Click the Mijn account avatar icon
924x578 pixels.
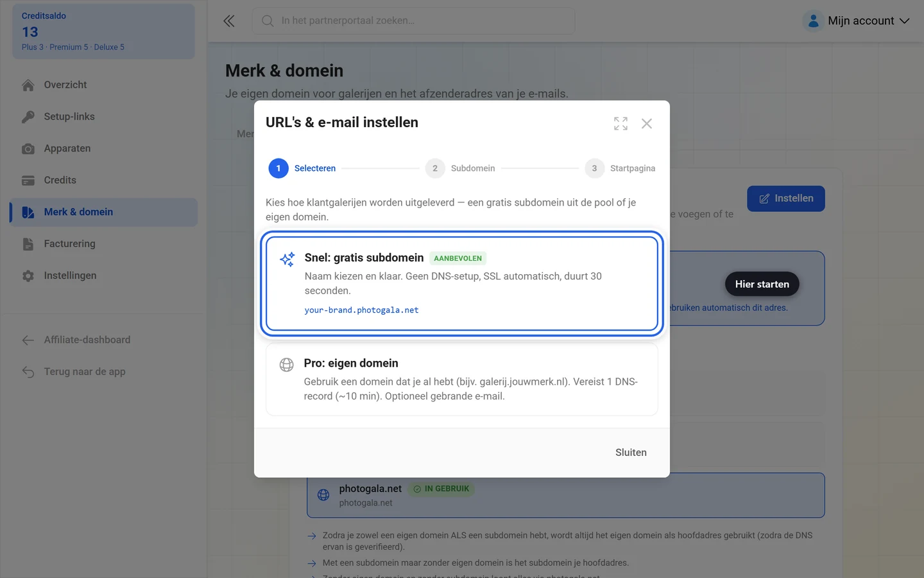tap(813, 21)
